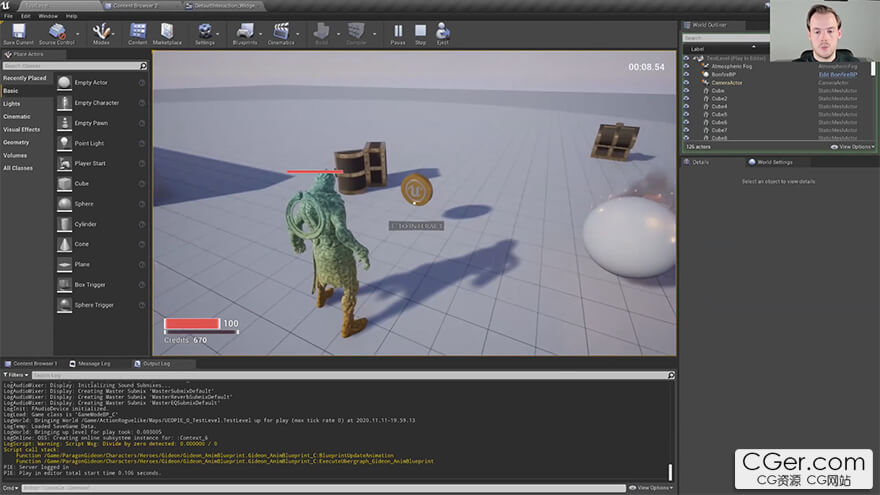This screenshot has height=495, width=880.
Task: Select the Empty Actor icon
Action: 65,82
